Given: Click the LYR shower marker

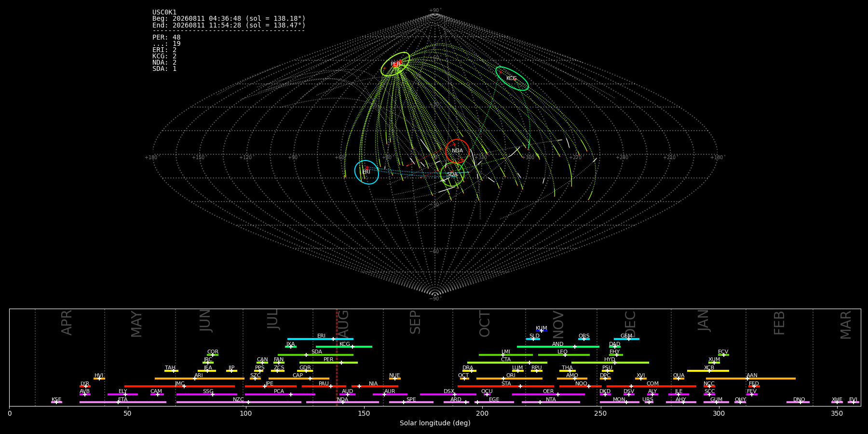Looking at the screenshot, I should click(x=85, y=386).
